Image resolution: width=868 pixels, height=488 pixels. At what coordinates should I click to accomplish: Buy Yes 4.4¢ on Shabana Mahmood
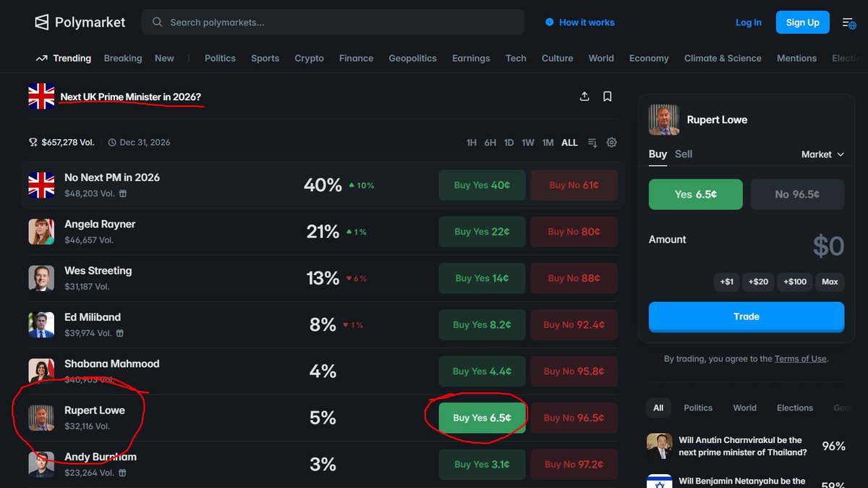pos(482,371)
